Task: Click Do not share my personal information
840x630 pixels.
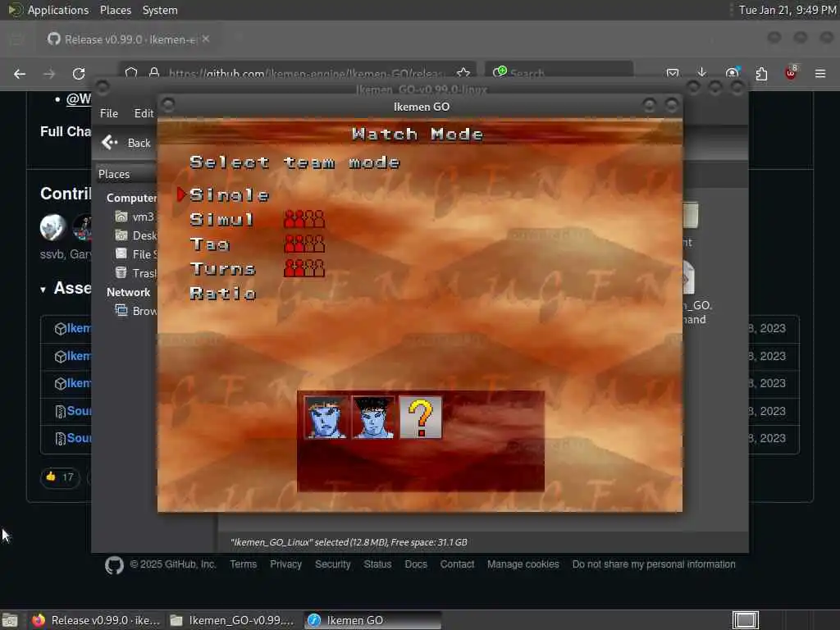Action: tap(654, 564)
